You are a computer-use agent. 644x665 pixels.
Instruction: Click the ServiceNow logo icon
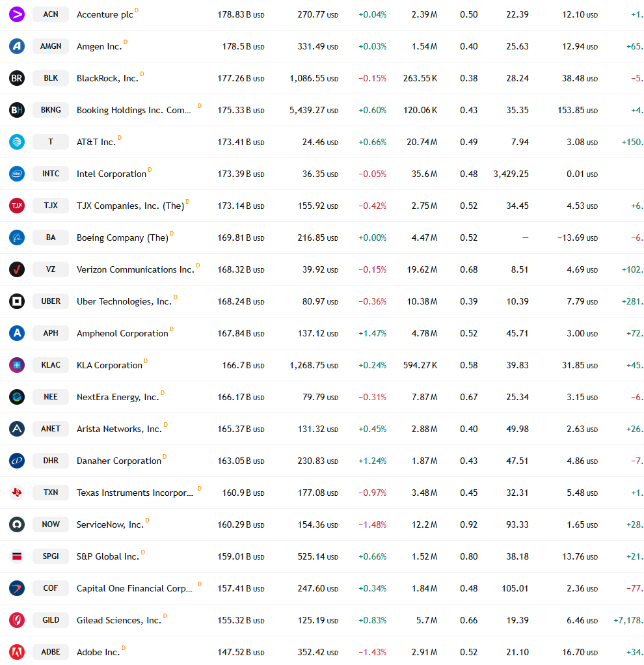click(x=17, y=524)
